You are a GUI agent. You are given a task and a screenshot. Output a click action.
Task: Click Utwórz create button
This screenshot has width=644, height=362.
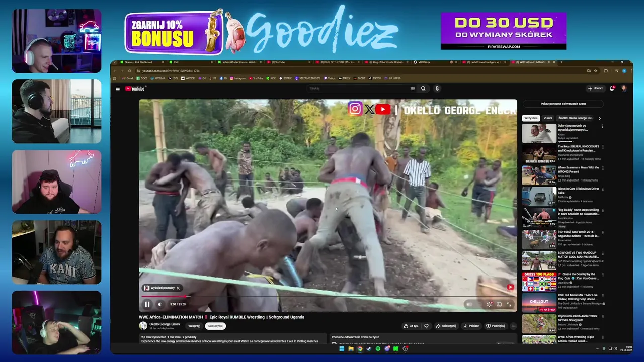(595, 88)
